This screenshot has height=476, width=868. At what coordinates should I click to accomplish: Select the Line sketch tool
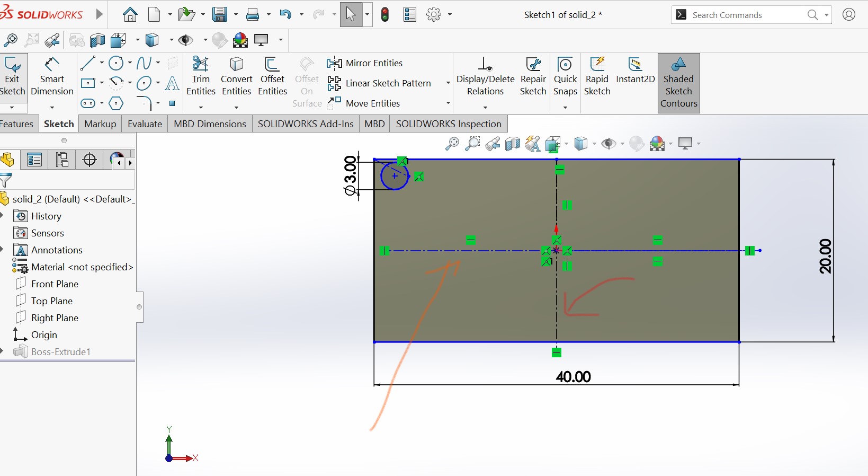pos(88,64)
